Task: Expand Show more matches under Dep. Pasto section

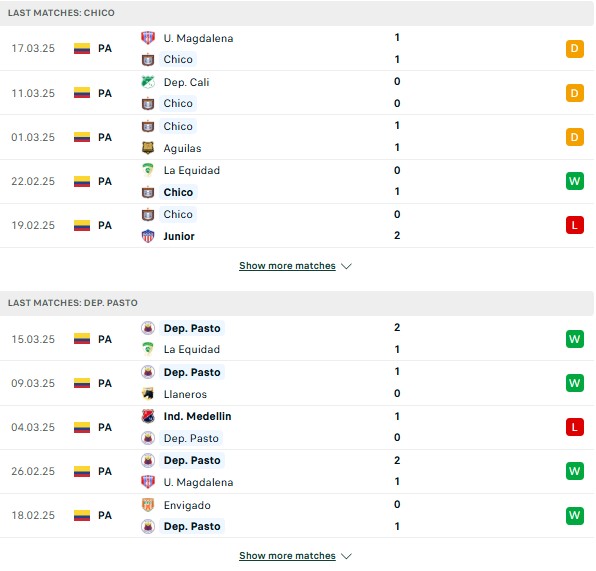Action: (287, 556)
